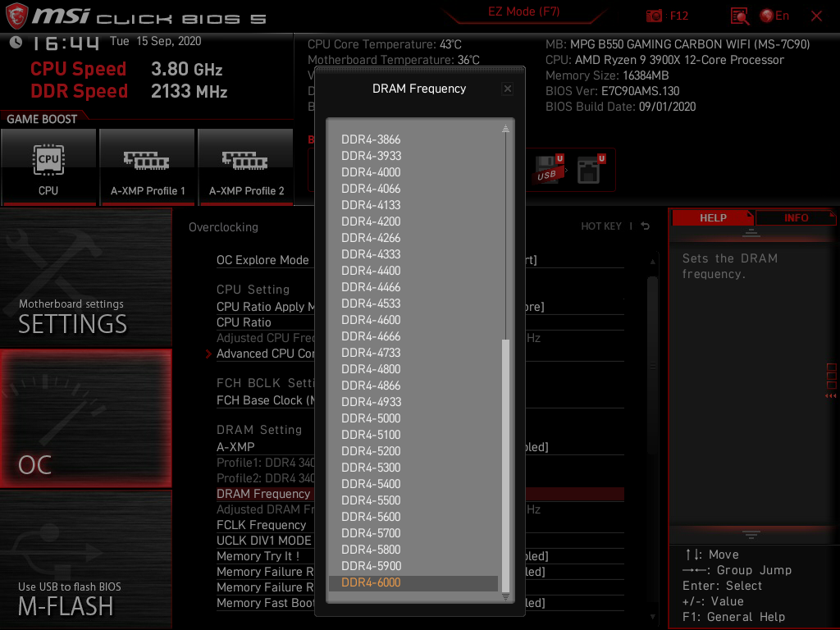Select DDR4-4666 frequency
Image resolution: width=840 pixels, height=630 pixels.
pos(371,336)
